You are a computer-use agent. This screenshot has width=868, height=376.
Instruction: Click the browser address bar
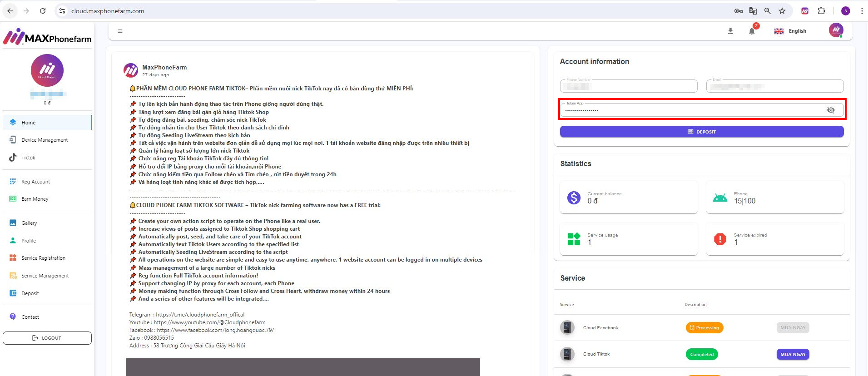pos(391,11)
